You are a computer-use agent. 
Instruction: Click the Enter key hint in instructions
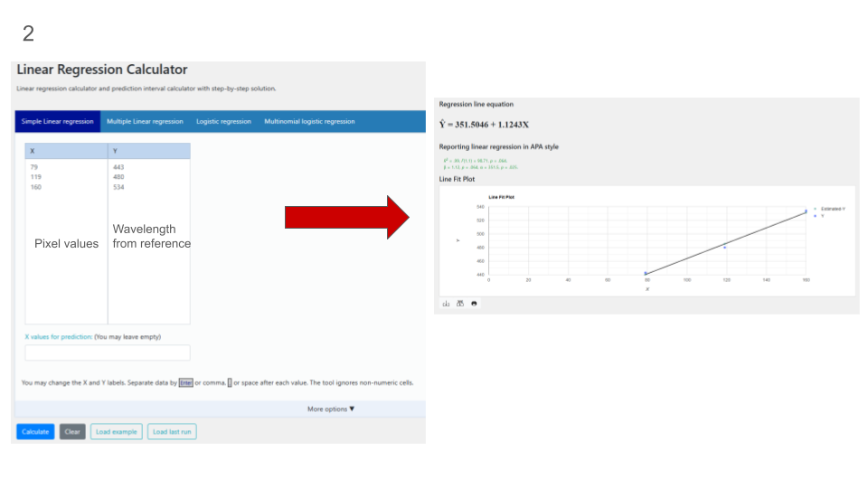tap(185, 383)
